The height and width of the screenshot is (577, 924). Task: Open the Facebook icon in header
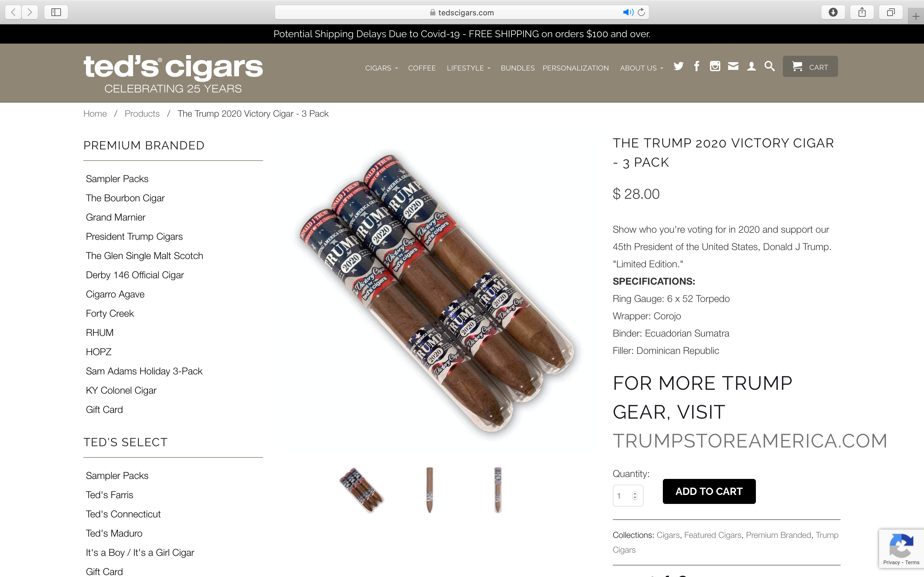tap(697, 66)
